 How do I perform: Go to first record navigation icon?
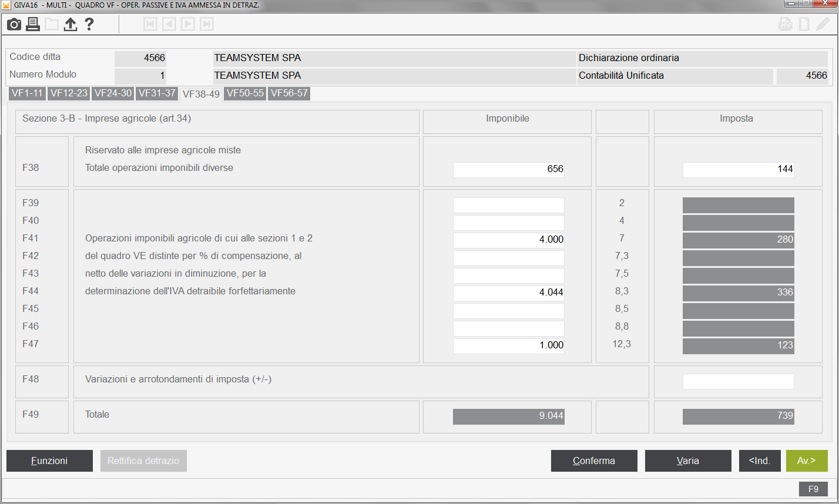pos(150,24)
